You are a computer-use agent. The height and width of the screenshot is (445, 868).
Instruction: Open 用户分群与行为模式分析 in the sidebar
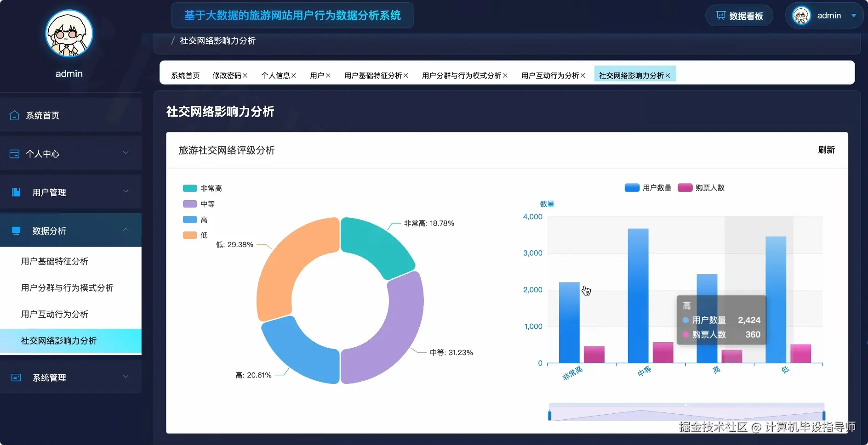pos(71,288)
